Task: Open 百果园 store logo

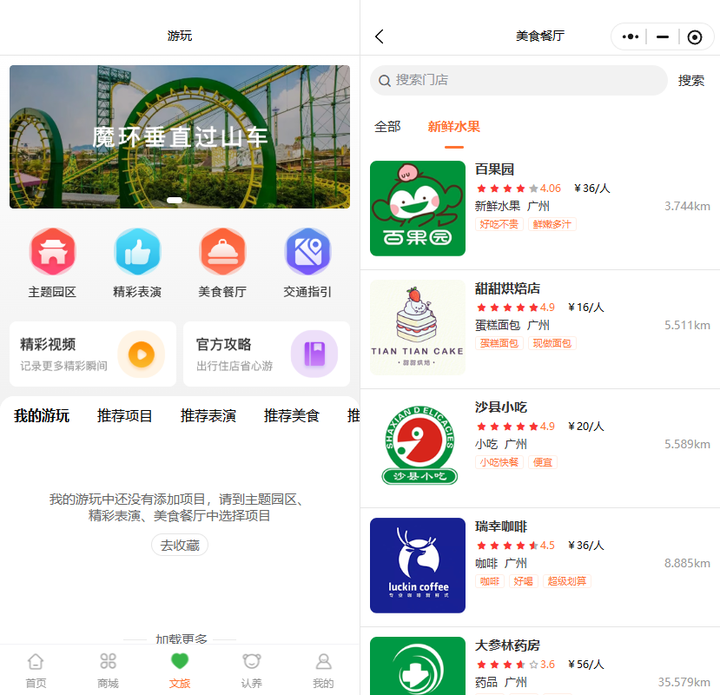Action: pos(417,208)
